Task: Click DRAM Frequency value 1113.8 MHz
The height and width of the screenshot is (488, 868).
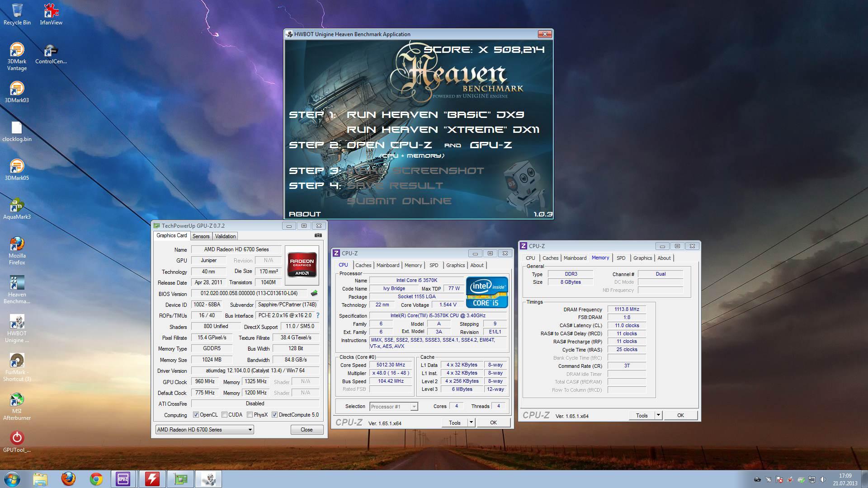Action: click(x=627, y=309)
